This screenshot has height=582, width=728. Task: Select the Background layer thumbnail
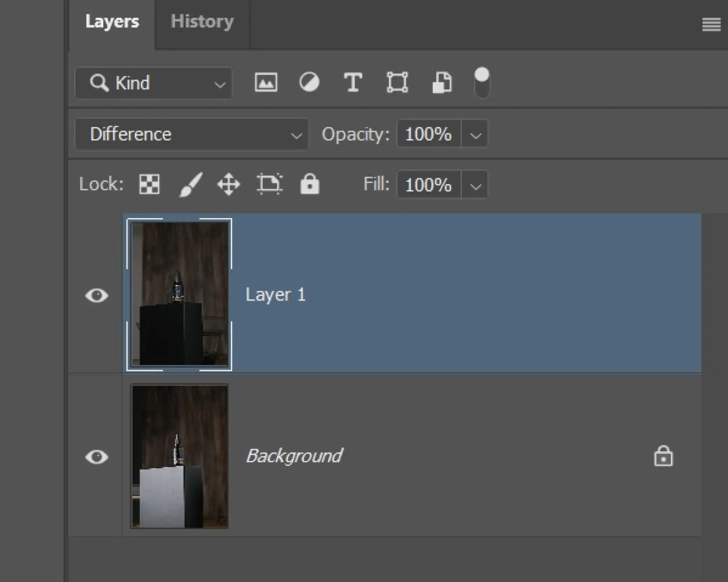[x=180, y=457]
